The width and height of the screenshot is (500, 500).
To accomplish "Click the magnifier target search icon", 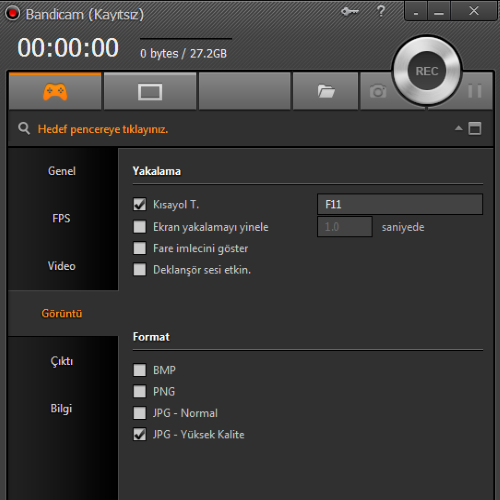I will coord(24,128).
